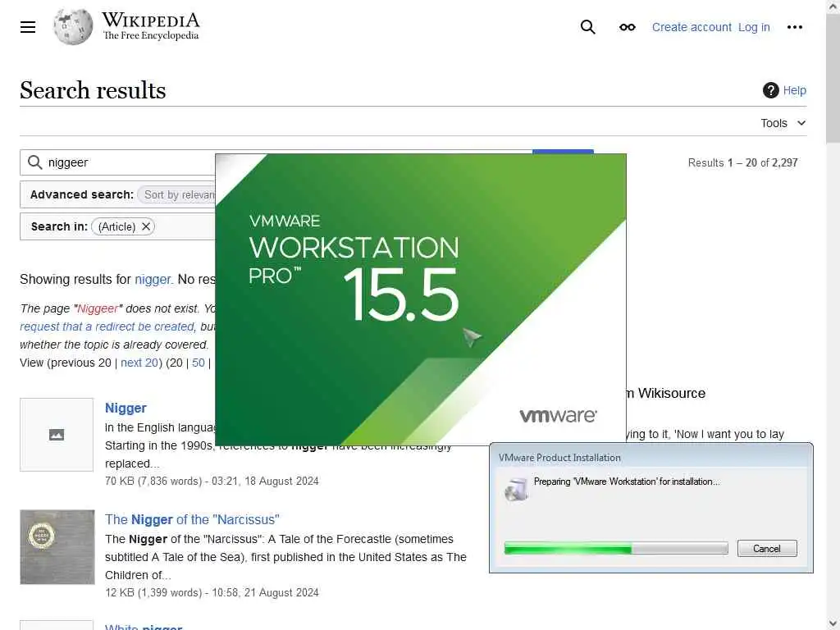
Task: Open the Help link
Action: (x=794, y=90)
